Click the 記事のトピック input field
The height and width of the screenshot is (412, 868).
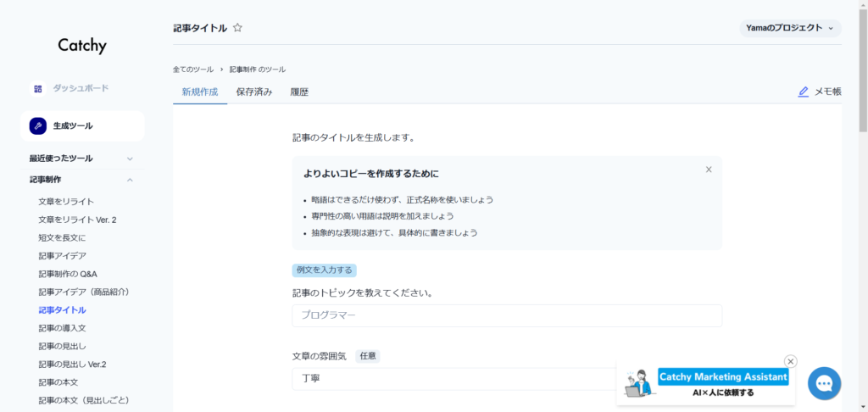coord(507,315)
